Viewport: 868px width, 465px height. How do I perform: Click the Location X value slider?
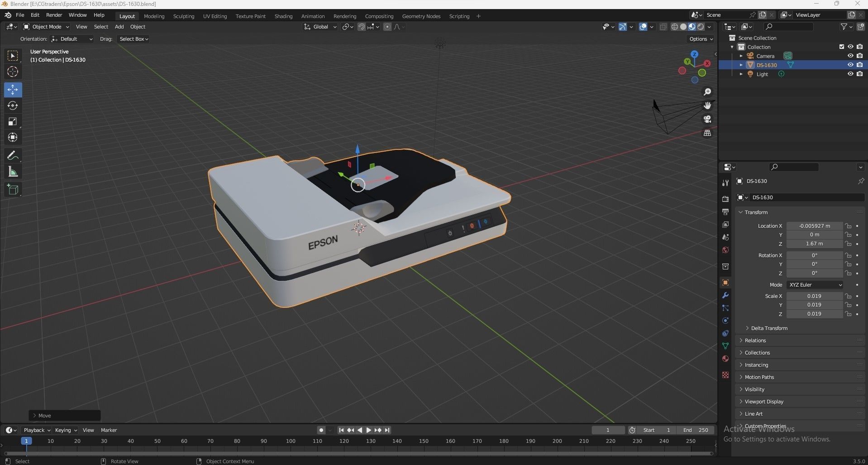815,226
